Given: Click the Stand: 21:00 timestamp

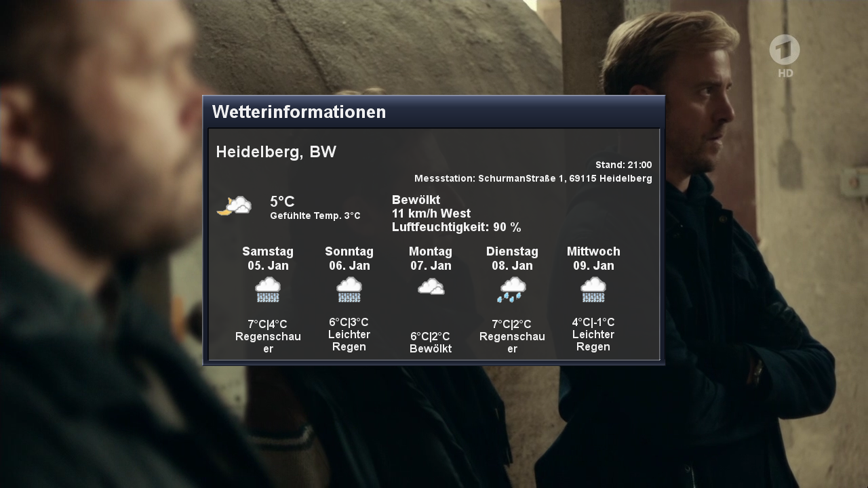Looking at the screenshot, I should 623,165.
